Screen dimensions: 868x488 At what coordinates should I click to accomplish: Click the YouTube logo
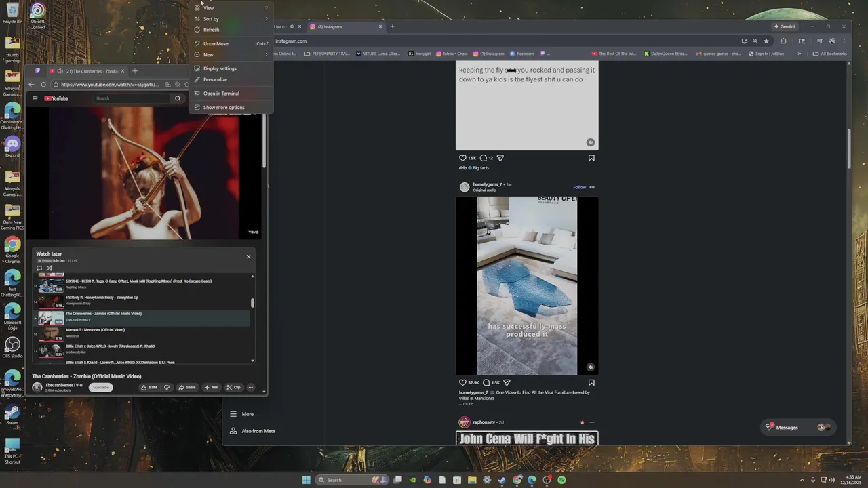click(56, 98)
